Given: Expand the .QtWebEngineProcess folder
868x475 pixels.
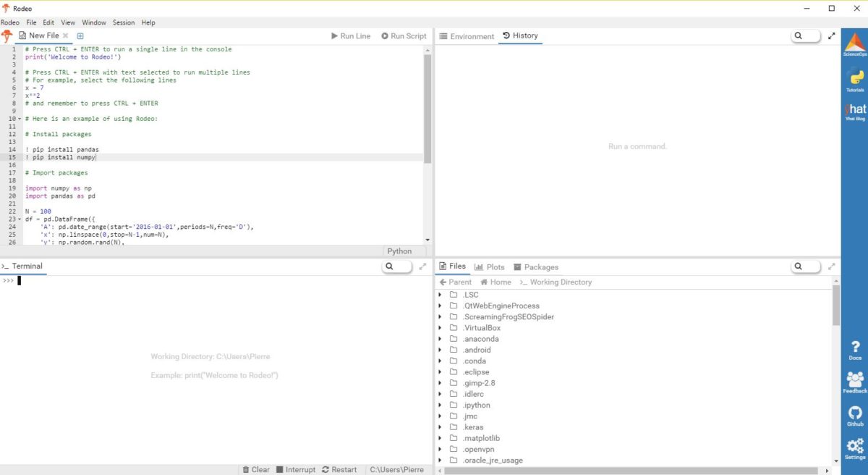Looking at the screenshot, I should click(x=441, y=306).
